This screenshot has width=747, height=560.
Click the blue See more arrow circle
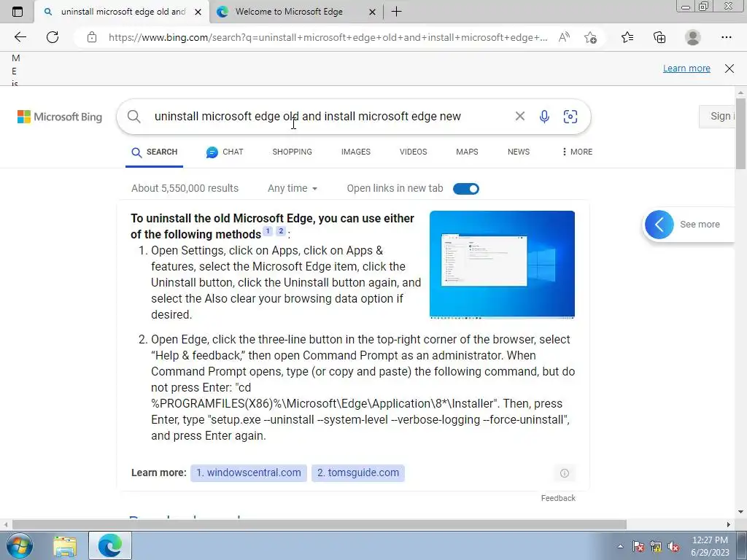click(x=659, y=225)
